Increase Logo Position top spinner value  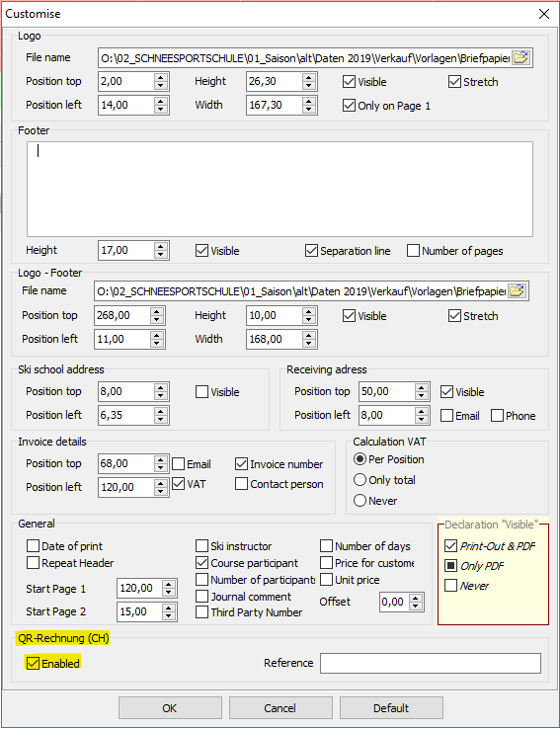pyautogui.click(x=160, y=77)
